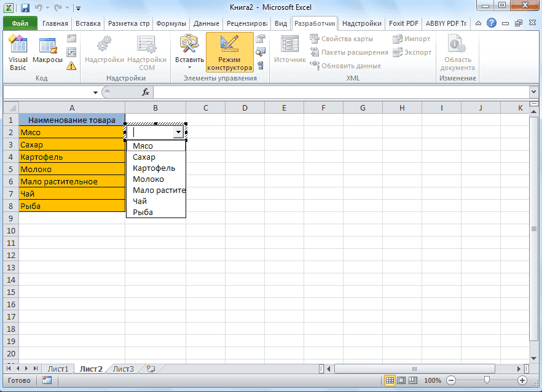The width and height of the screenshot is (542, 392).
Task: Switch to the Формулы ribbon tab
Action: pyautogui.click(x=171, y=23)
